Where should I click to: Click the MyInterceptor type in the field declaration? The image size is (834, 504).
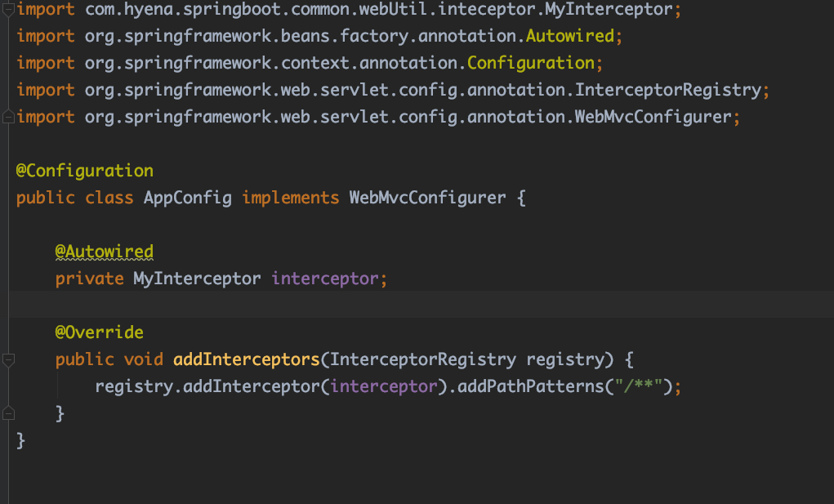[x=197, y=279]
